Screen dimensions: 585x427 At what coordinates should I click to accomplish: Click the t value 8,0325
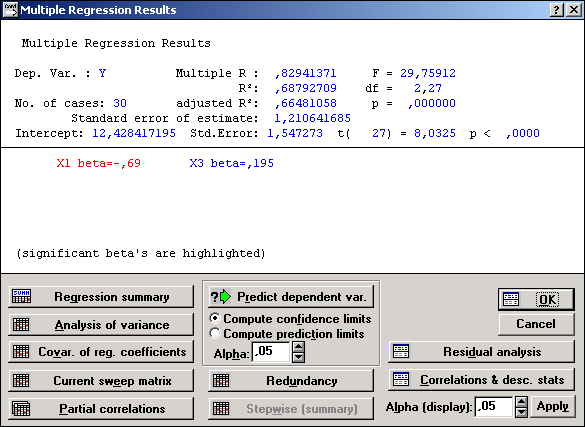click(x=435, y=133)
